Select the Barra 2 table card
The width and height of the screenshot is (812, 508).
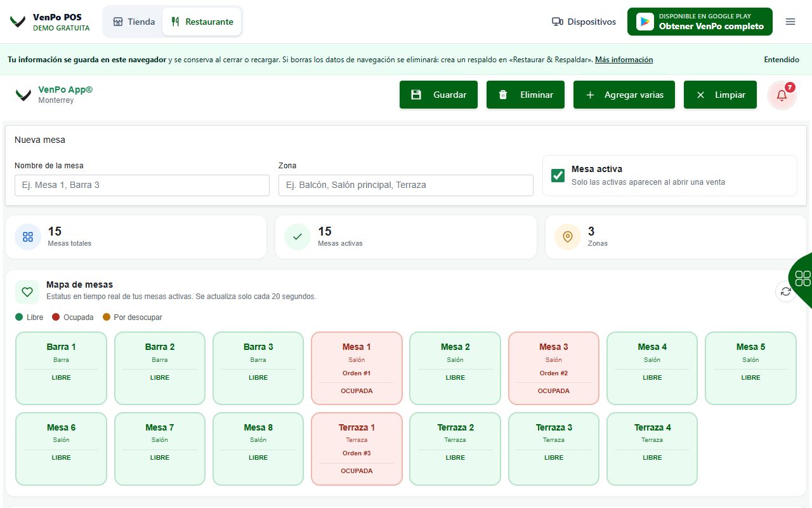160,368
